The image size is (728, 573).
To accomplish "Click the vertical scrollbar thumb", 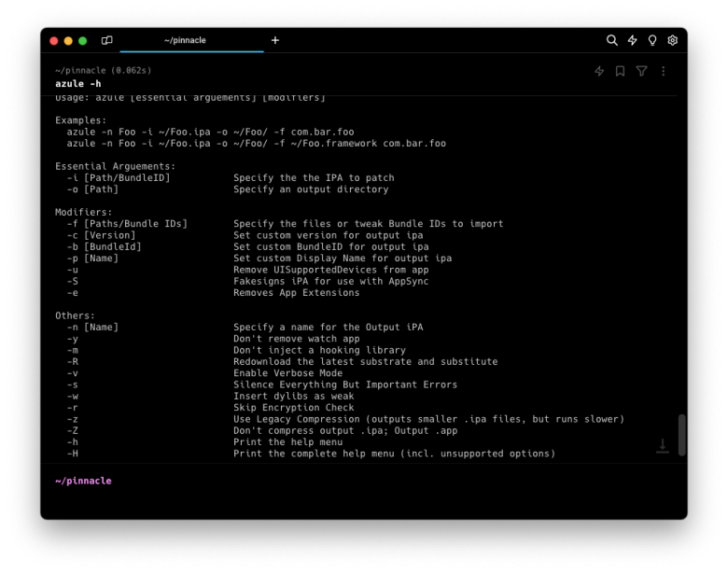I will point(681,435).
